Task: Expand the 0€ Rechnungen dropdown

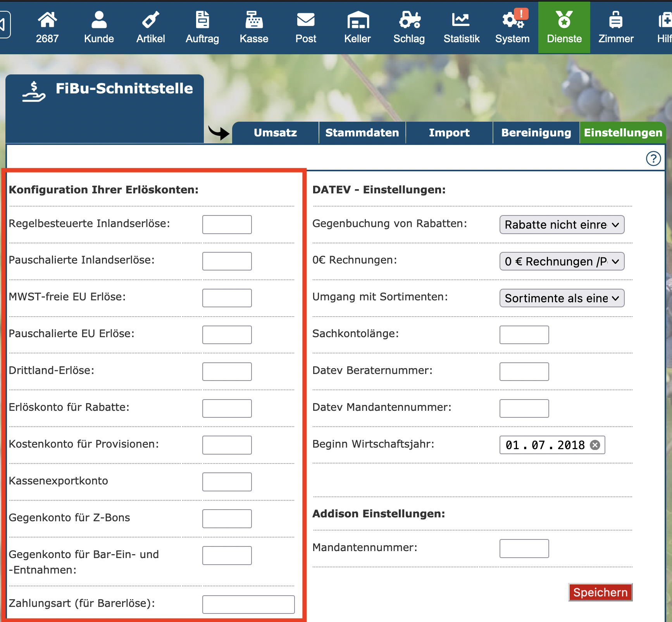Action: [x=562, y=262]
